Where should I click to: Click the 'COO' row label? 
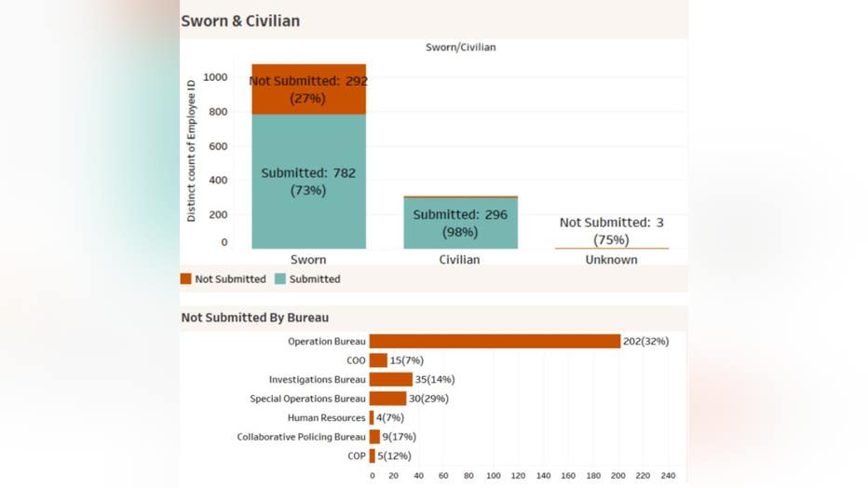[x=357, y=360]
